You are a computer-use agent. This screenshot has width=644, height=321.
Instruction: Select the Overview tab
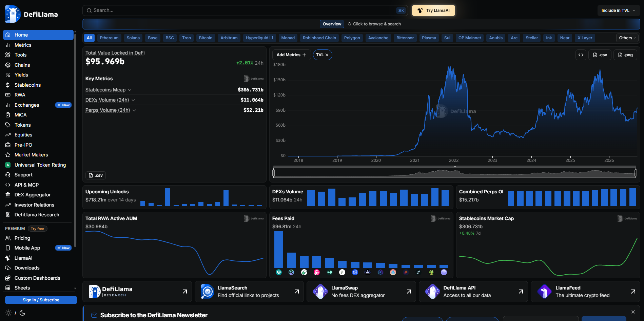click(332, 24)
